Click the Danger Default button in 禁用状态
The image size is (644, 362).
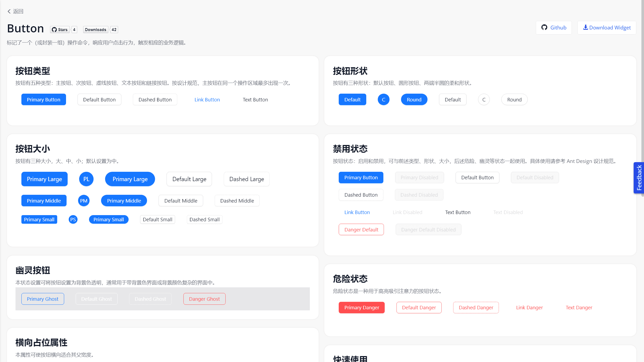tap(361, 229)
